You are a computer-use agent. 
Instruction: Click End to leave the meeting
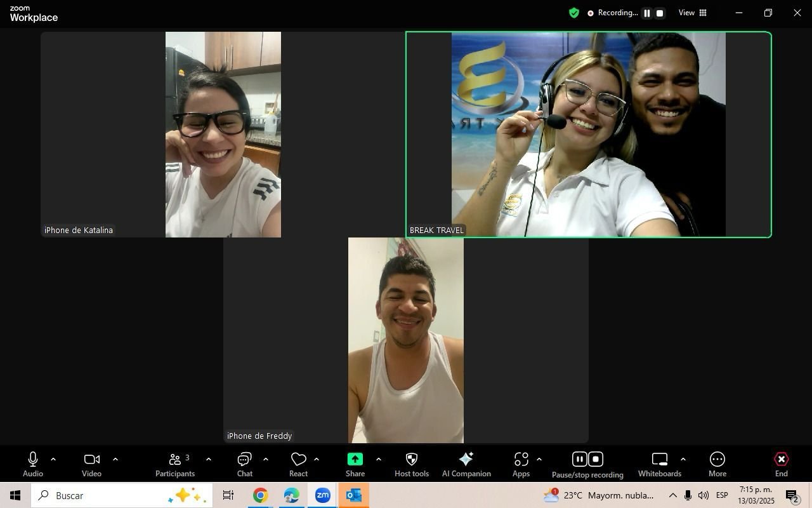[x=781, y=464]
